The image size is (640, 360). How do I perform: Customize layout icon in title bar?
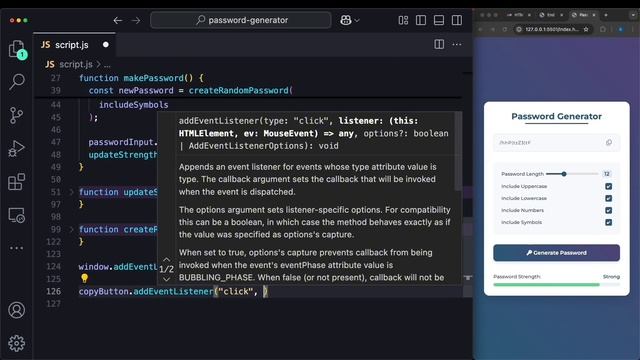[x=403, y=20]
